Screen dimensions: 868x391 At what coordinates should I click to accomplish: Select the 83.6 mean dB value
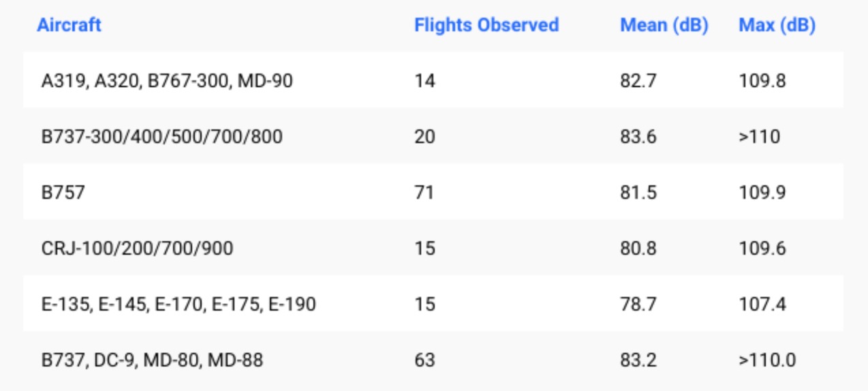(x=638, y=137)
